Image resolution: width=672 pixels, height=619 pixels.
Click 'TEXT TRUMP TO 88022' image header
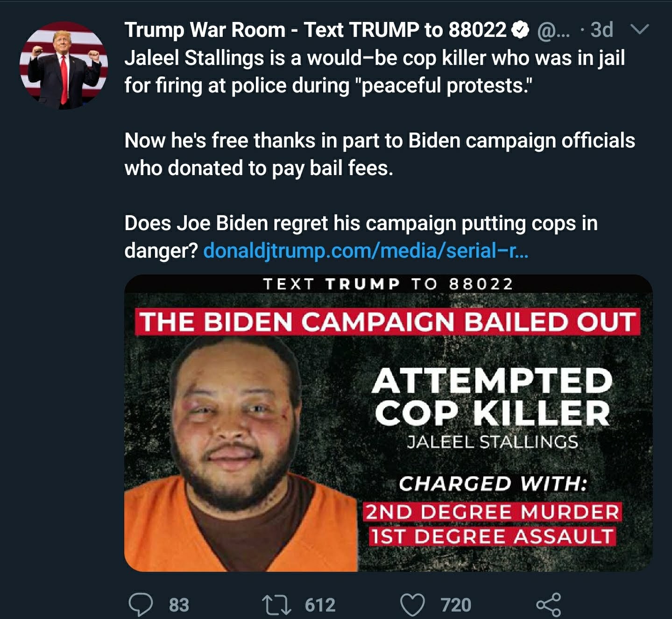pyautogui.click(x=388, y=284)
